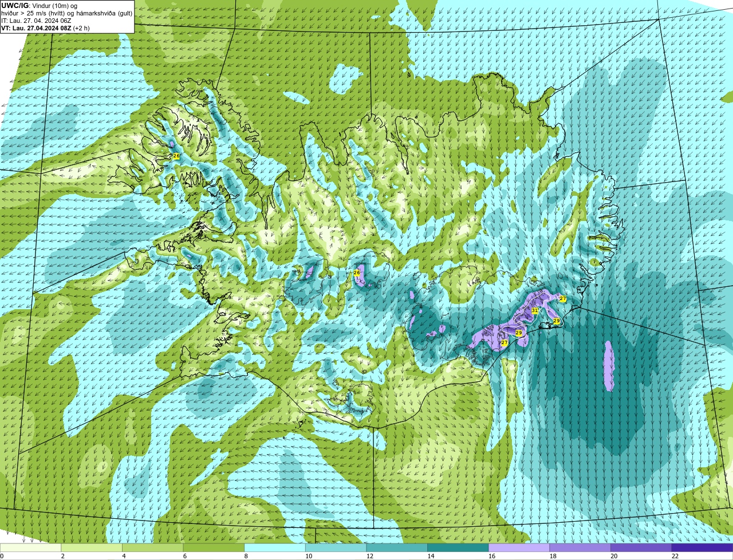
Task: Click the isolated purple wind patch offshore southeast
Action: 609,366
